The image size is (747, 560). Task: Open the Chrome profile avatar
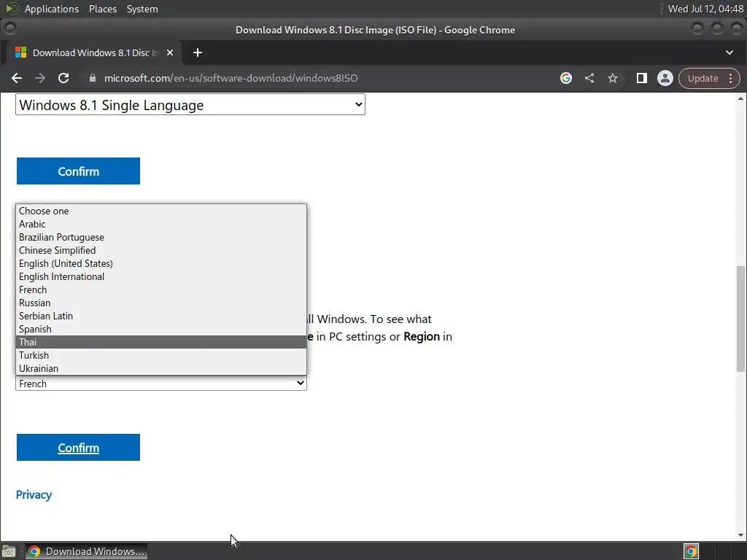(665, 78)
